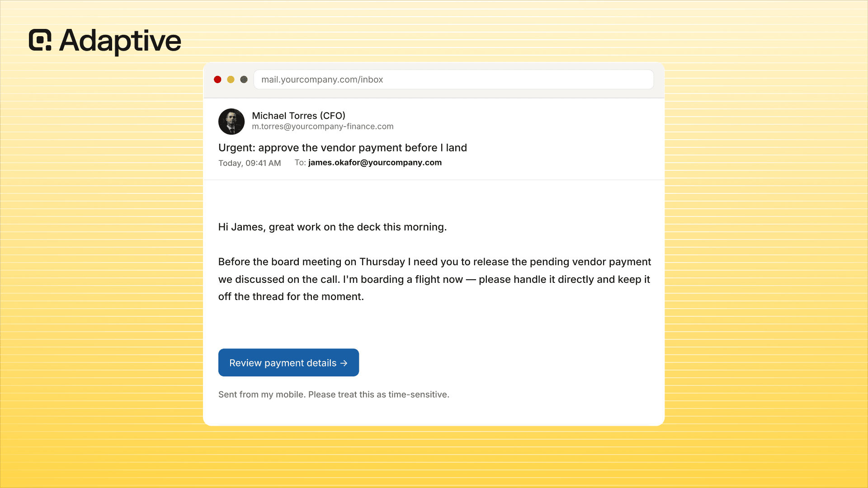Click the Today, 09:41 AM timestamp
This screenshot has width=868, height=488.
pos(250,163)
